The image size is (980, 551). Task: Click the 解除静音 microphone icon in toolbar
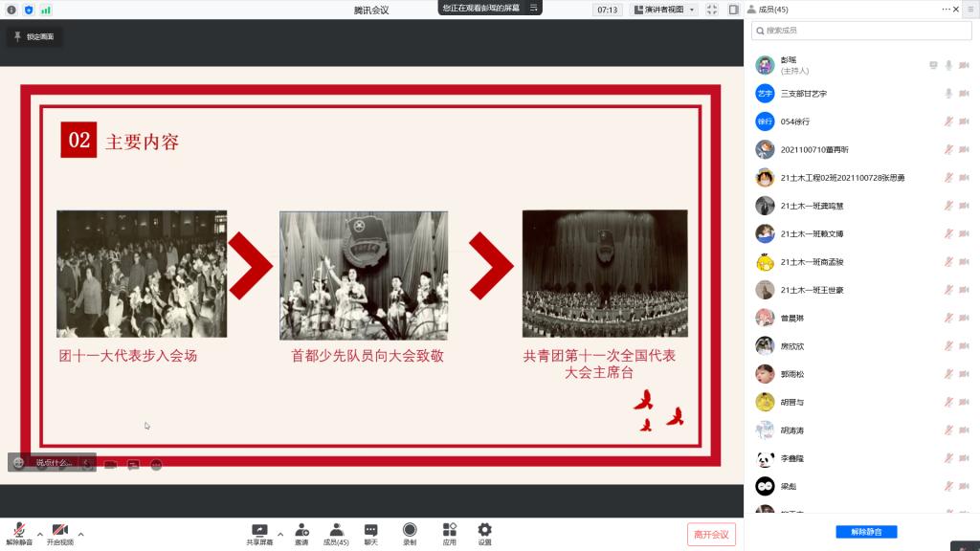[x=18, y=531]
